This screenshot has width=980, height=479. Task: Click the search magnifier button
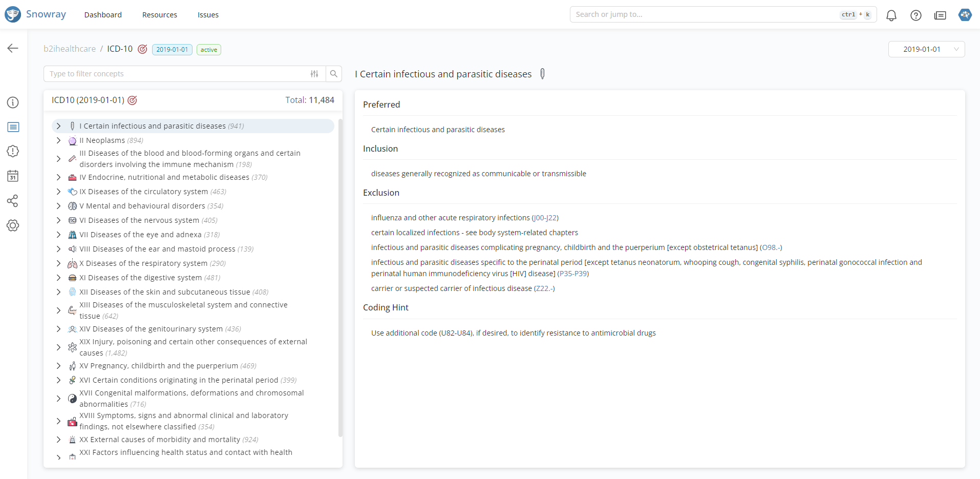334,74
